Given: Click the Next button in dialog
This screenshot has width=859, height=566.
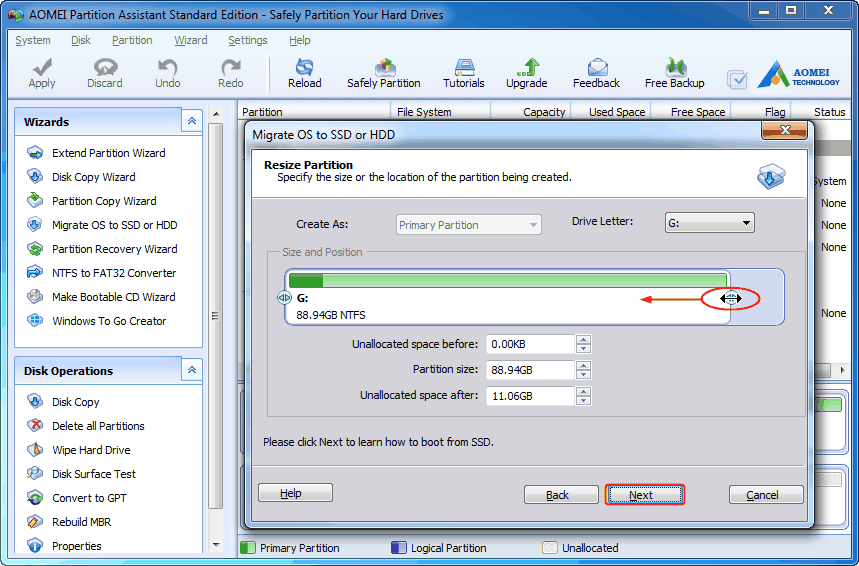Looking at the screenshot, I should pyautogui.click(x=645, y=495).
